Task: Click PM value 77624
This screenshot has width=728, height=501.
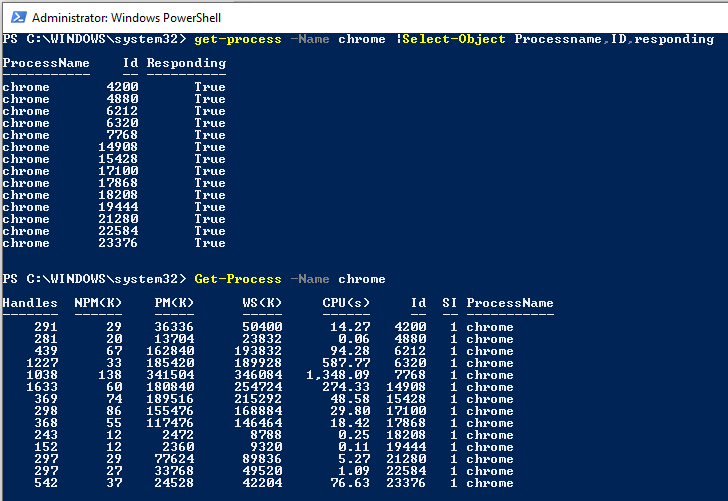Action: (174, 459)
